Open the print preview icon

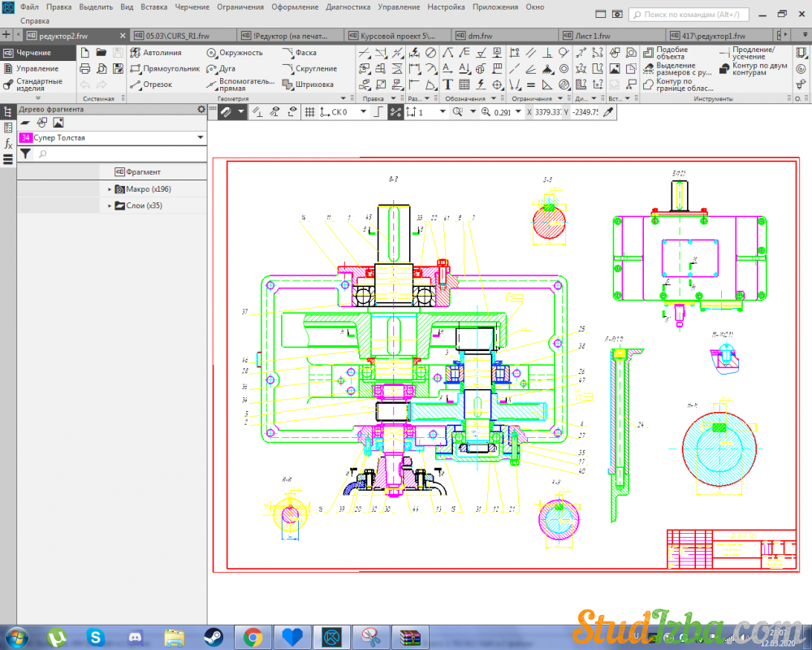click(101, 69)
